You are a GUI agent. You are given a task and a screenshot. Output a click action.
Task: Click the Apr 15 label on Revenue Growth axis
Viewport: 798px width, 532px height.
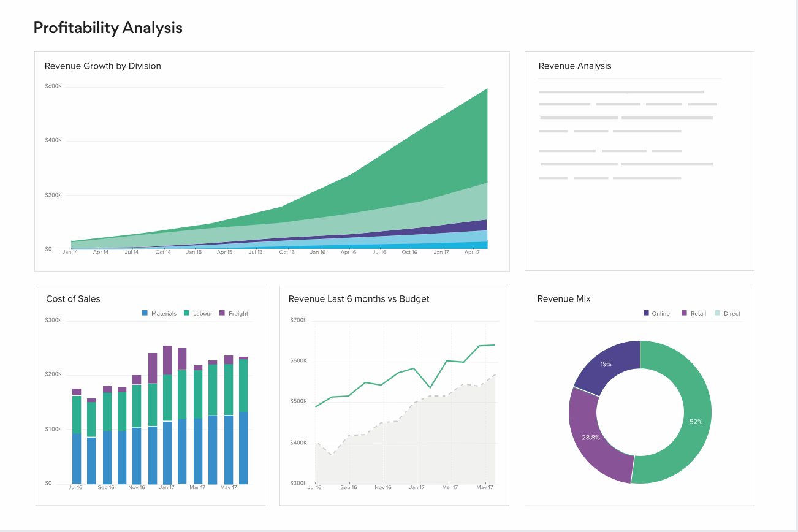coord(225,252)
